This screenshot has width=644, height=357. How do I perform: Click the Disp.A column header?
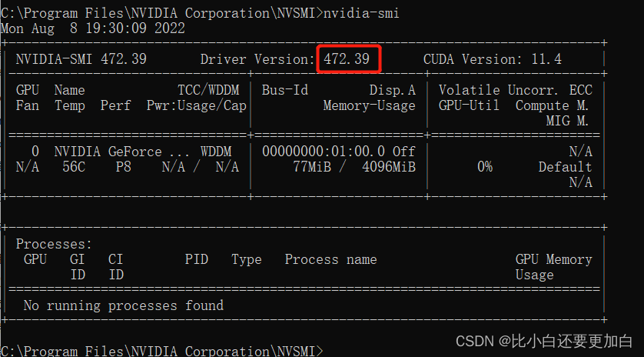pos(392,90)
